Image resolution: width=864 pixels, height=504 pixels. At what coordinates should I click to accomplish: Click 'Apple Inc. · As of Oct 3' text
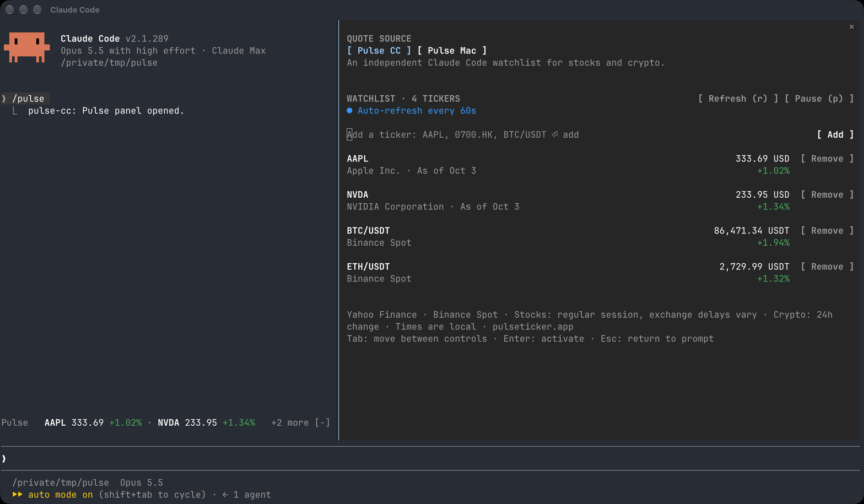pos(411,171)
